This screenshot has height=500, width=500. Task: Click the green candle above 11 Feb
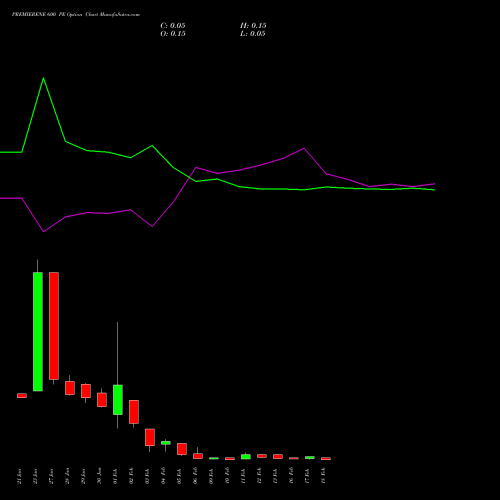[246, 457]
